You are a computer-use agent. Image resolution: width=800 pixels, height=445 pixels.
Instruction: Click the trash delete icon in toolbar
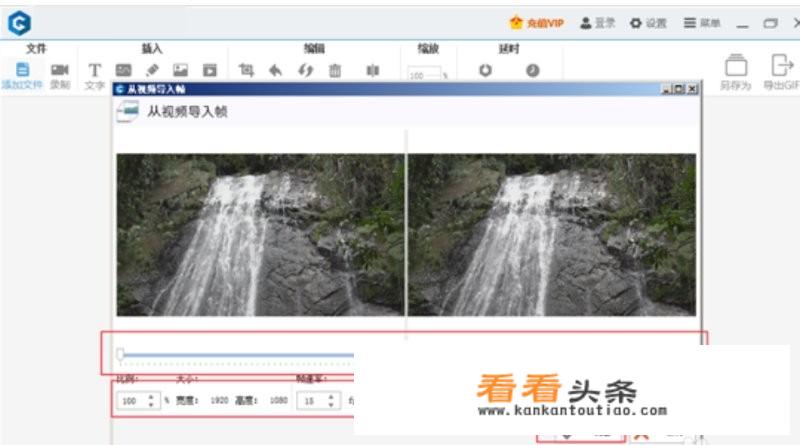point(335,70)
